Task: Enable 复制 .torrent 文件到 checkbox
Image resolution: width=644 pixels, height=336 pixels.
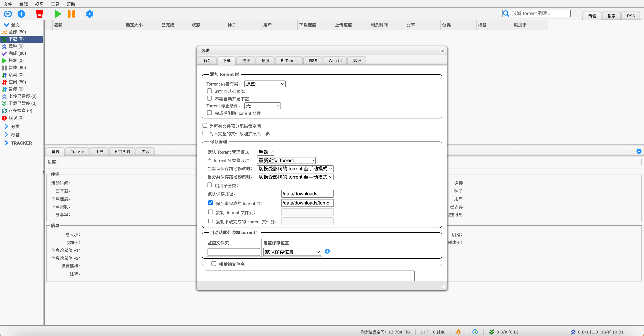Action: click(211, 212)
